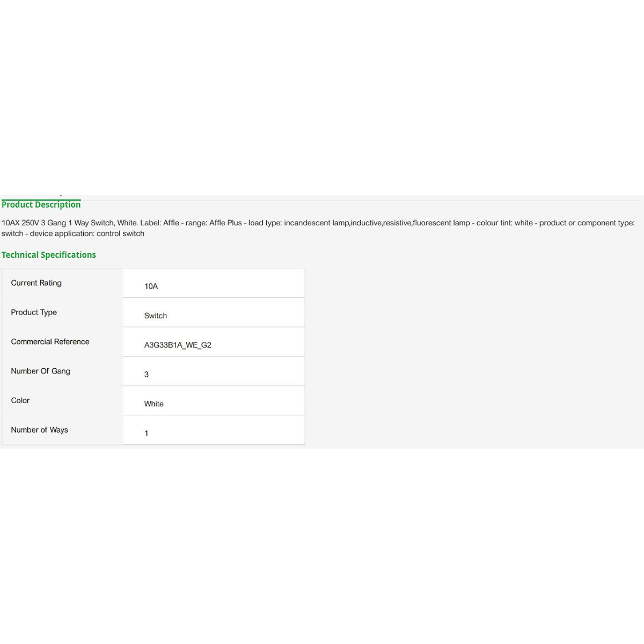The image size is (644, 644).
Task: Open the Product Description tab
Action: [41, 204]
